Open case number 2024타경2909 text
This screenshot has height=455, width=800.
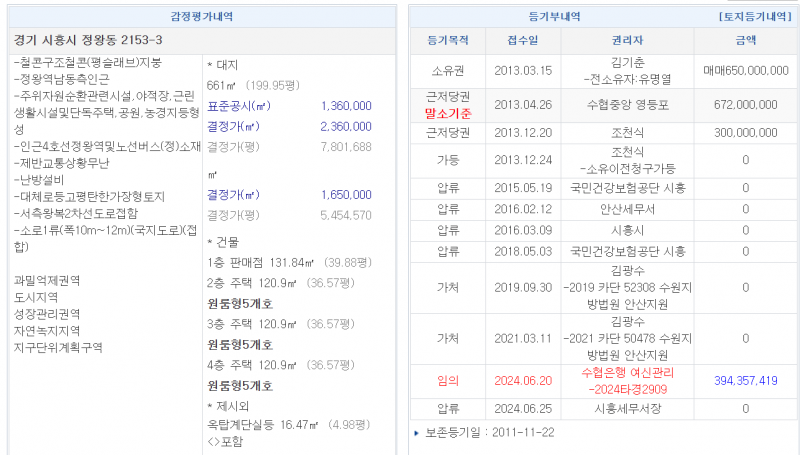tap(628, 388)
